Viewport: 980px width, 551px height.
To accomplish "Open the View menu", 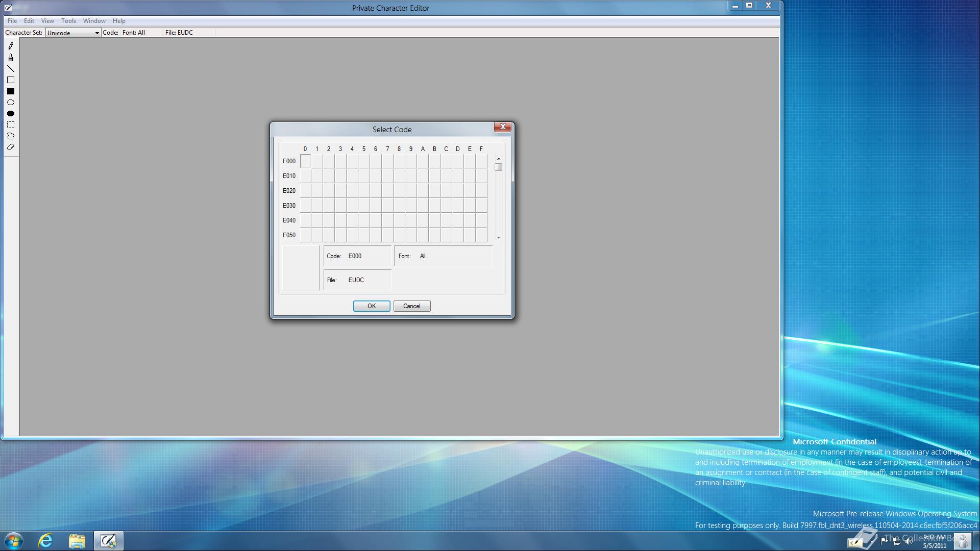I will [47, 21].
